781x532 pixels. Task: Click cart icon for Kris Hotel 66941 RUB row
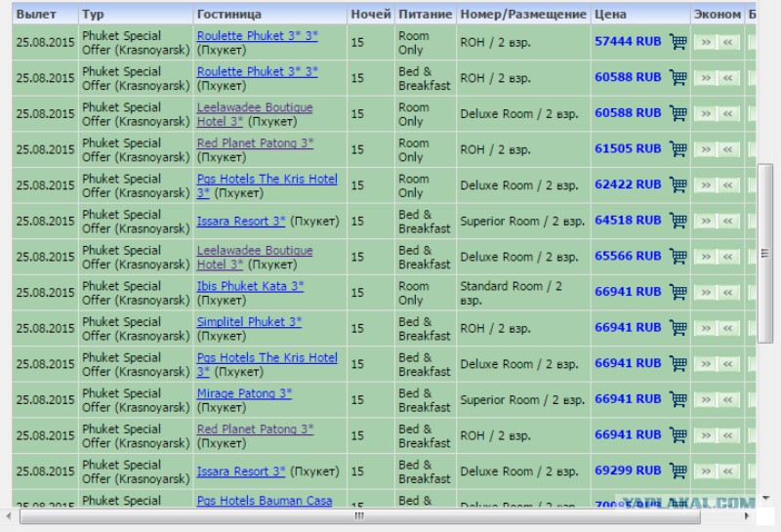click(678, 364)
